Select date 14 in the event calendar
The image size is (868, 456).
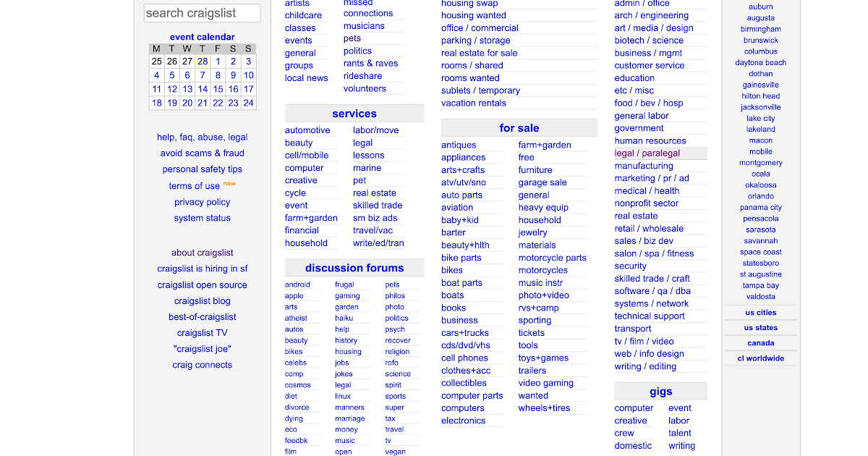[x=203, y=89]
